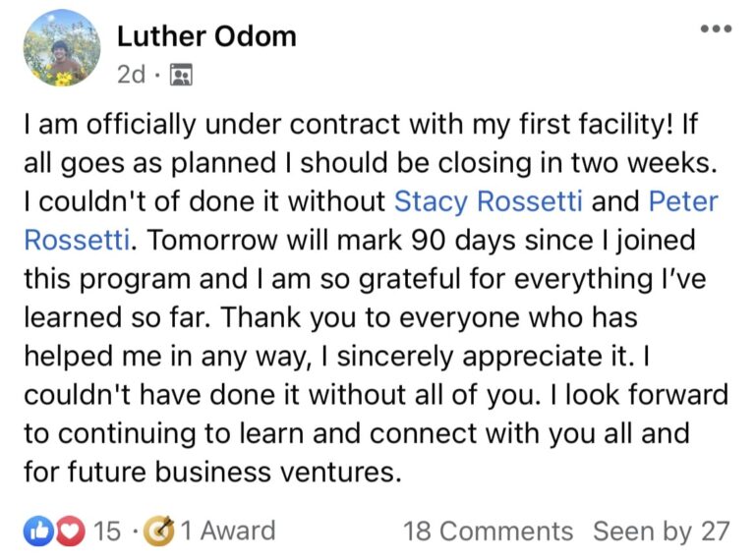Click the gold award medal icon
The image size is (755, 560).
pyautogui.click(x=157, y=532)
